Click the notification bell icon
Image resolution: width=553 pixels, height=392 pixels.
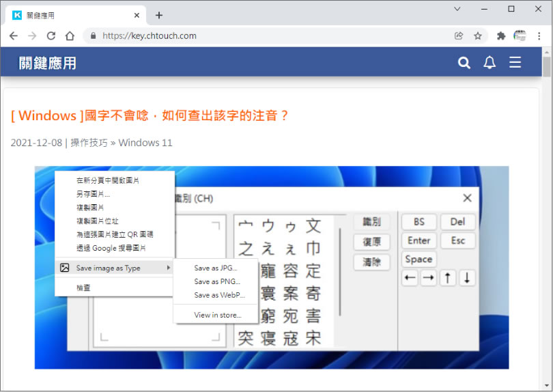(489, 63)
